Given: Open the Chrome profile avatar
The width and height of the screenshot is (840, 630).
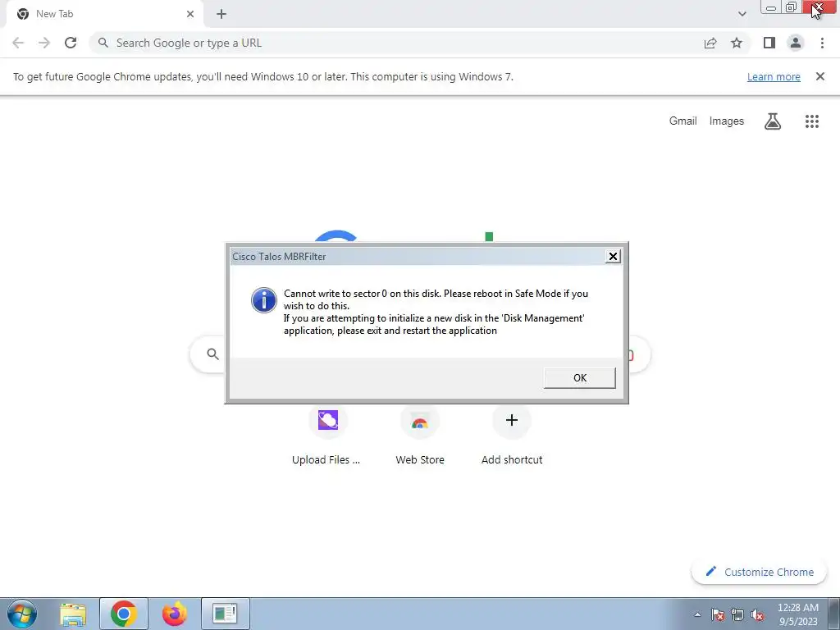Looking at the screenshot, I should (x=796, y=43).
